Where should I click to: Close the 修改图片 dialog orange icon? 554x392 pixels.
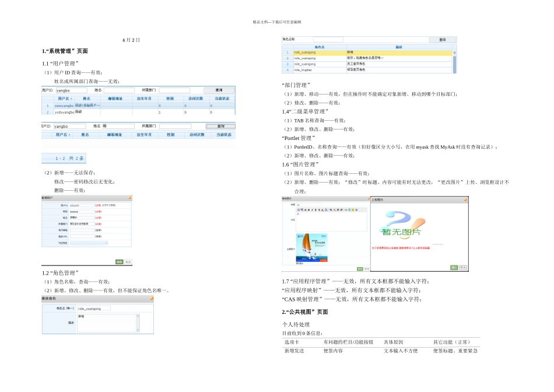(x=369, y=199)
